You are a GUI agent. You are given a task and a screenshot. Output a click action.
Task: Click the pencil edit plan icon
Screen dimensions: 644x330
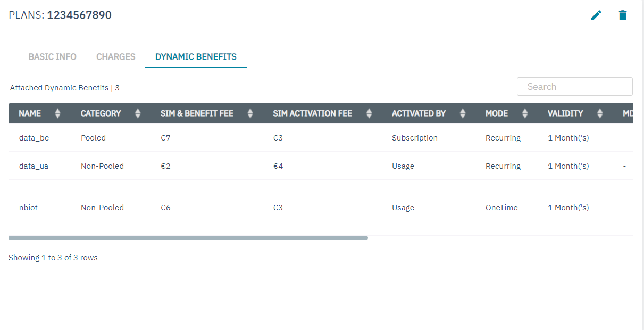(x=596, y=15)
